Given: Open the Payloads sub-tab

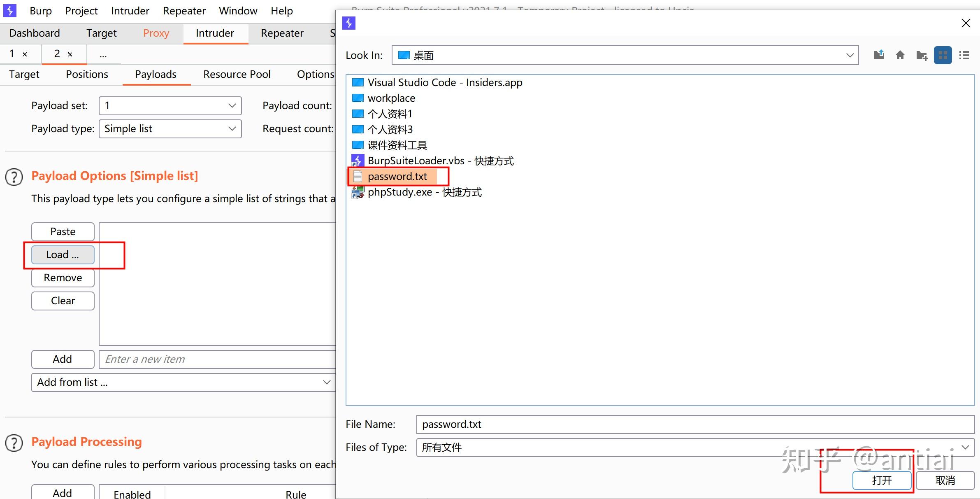Looking at the screenshot, I should (x=156, y=74).
